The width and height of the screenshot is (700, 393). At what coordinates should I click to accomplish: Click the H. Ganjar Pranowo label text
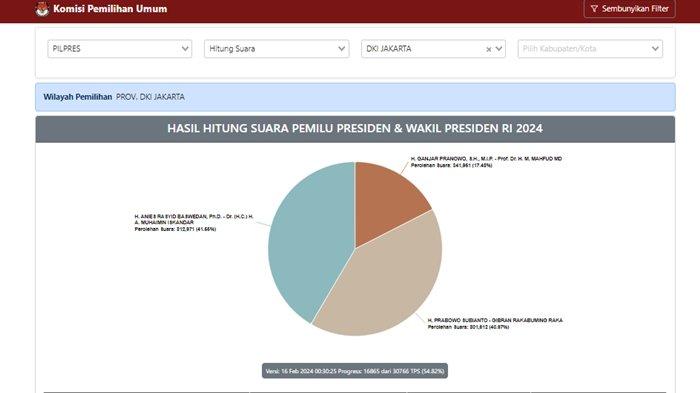pyautogui.click(x=486, y=162)
